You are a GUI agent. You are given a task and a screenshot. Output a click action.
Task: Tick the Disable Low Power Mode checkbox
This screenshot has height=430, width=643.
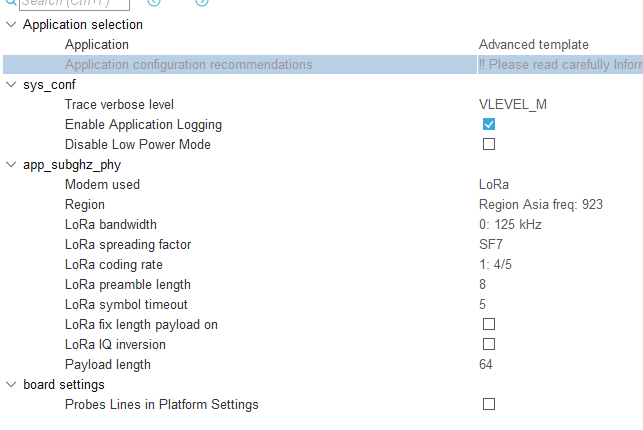coord(489,144)
